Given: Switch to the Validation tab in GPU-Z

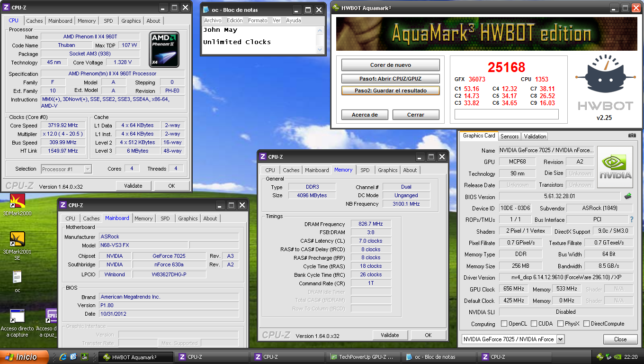Looking at the screenshot, I should [x=535, y=136].
